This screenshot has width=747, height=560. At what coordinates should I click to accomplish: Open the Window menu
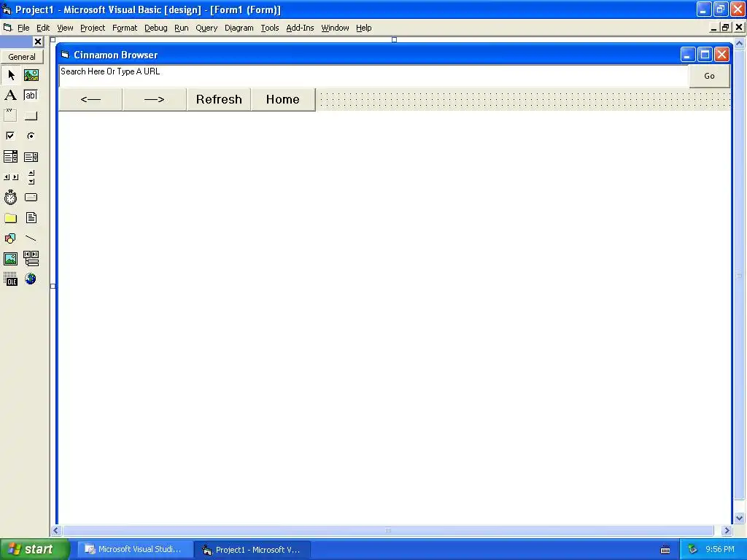pos(335,28)
